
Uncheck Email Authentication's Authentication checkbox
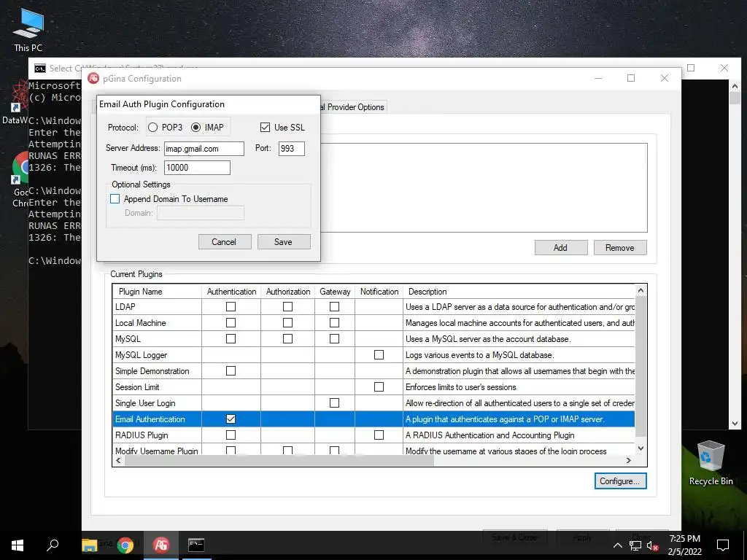point(231,419)
